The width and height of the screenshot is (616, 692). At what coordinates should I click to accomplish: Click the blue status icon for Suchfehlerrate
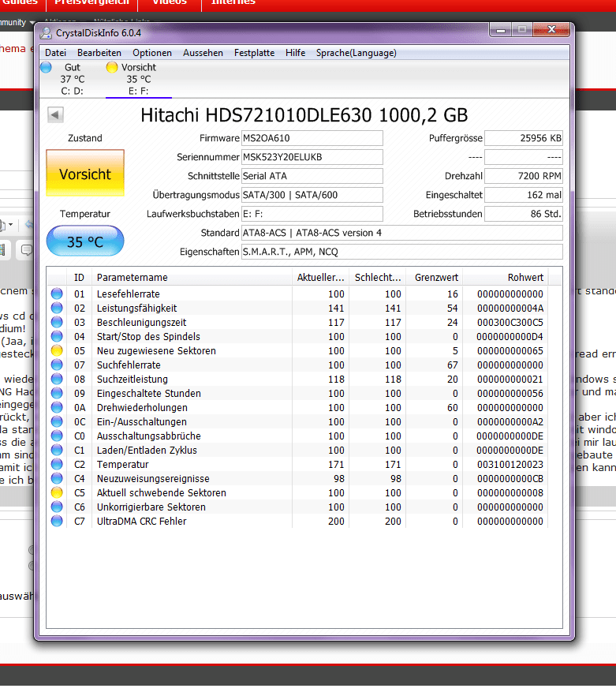57,365
